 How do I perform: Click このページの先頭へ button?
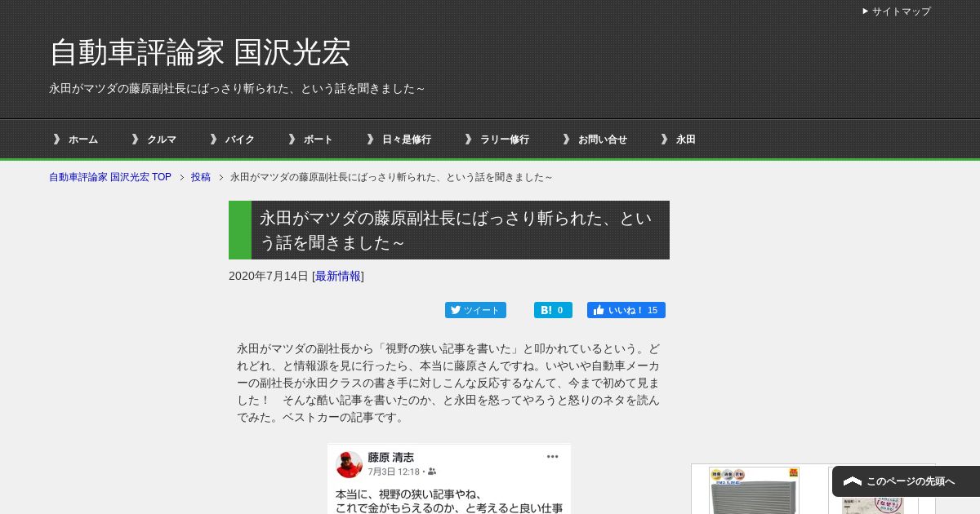tap(906, 481)
